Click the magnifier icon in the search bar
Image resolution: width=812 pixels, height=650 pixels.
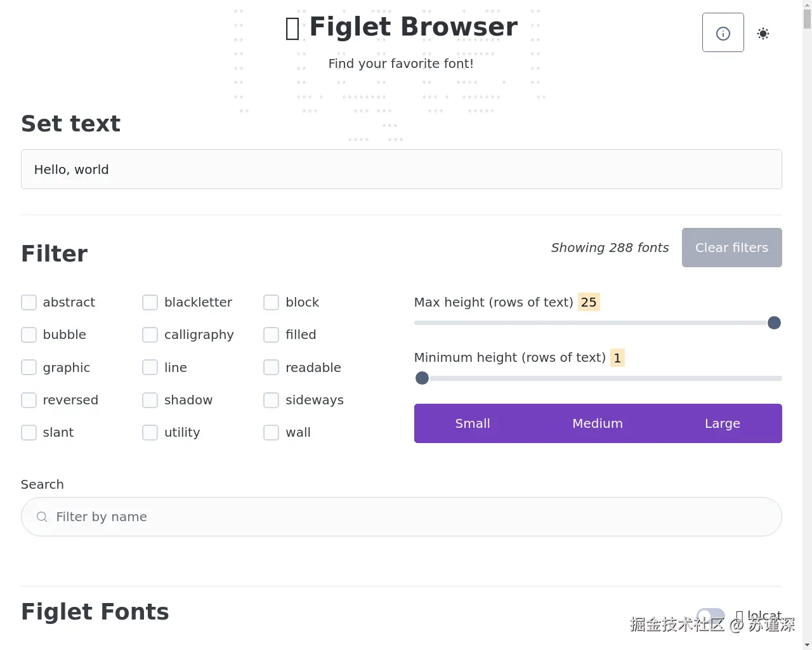(41, 517)
